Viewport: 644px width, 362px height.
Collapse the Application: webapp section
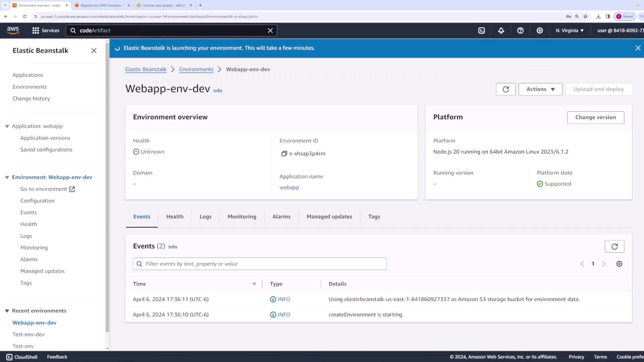coord(7,126)
